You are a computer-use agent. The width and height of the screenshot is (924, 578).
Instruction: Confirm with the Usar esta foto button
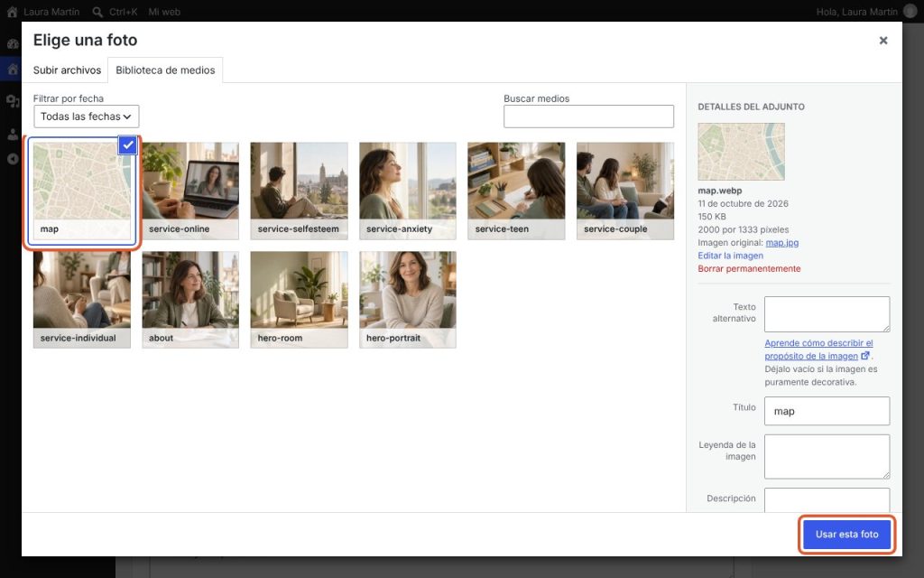click(x=846, y=535)
